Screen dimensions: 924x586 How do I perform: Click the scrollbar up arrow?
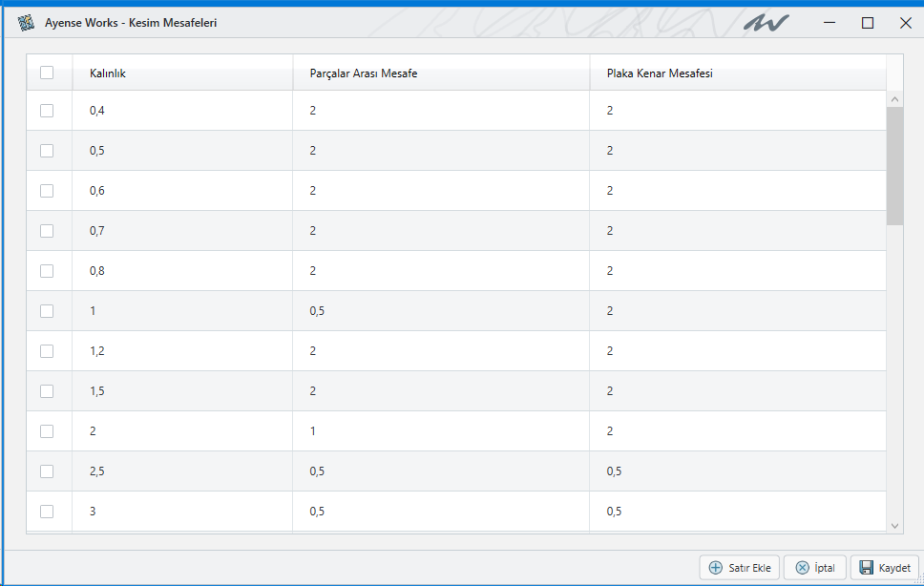coord(894,99)
